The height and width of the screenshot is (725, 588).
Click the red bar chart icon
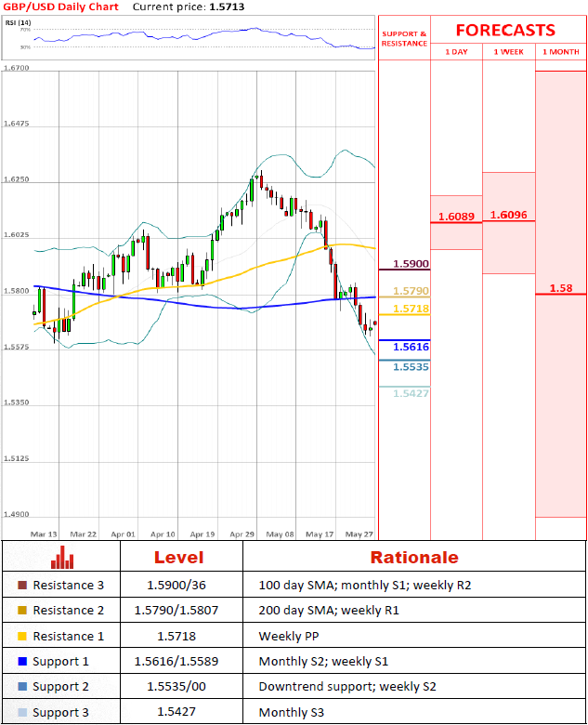tap(62, 557)
